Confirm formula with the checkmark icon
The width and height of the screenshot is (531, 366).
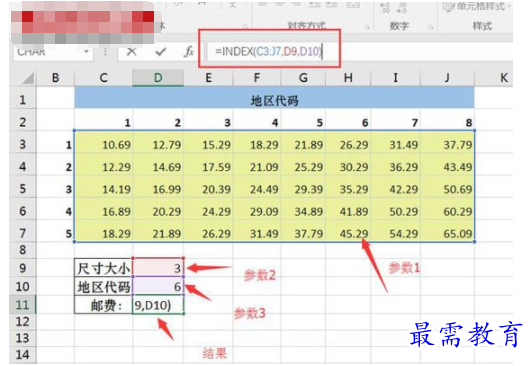pyautogui.click(x=161, y=52)
